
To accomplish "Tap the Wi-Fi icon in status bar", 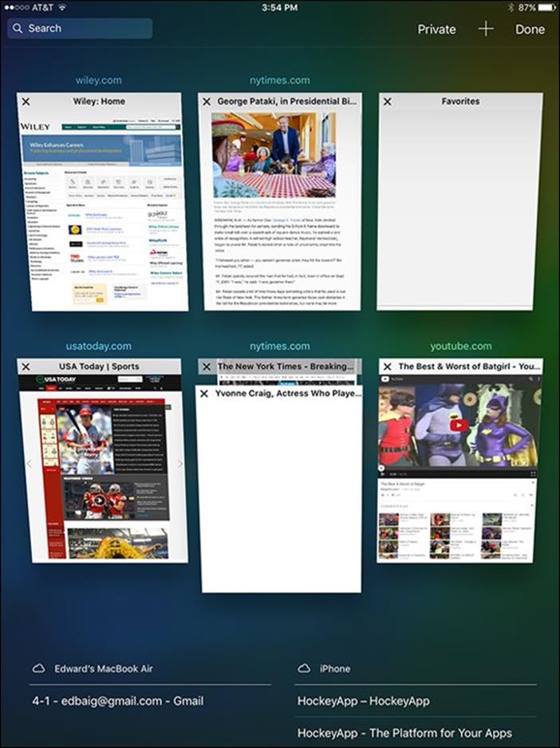I will click(62, 7).
